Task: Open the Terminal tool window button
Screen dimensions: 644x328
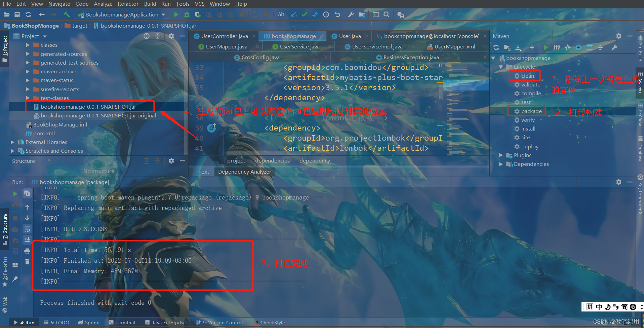Action: [122, 322]
